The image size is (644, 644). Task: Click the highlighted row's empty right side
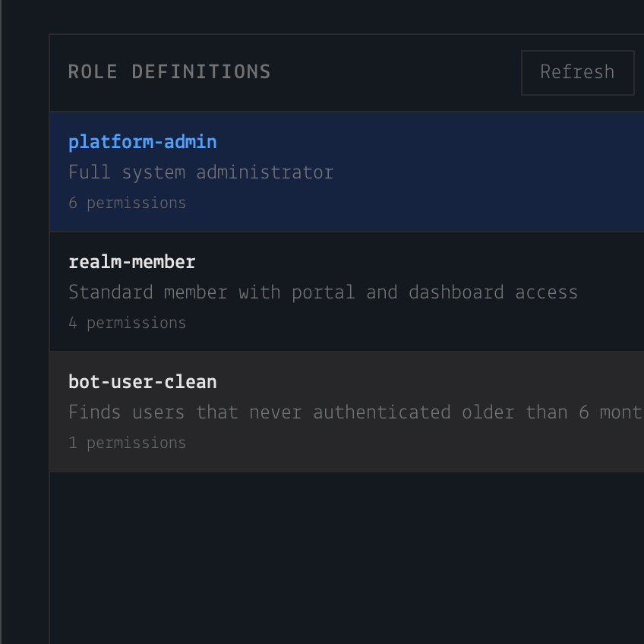(x=493, y=172)
